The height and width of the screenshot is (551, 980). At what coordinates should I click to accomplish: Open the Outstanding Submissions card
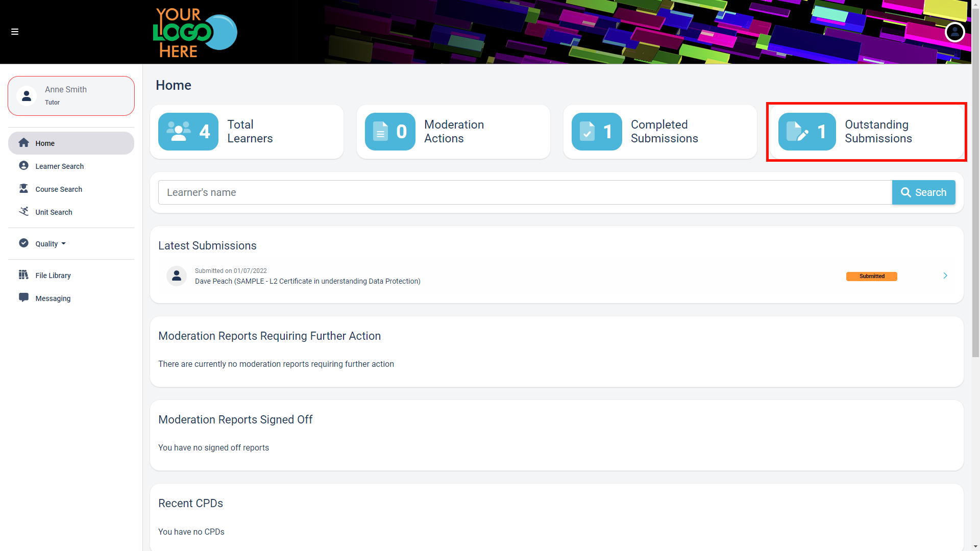click(867, 132)
